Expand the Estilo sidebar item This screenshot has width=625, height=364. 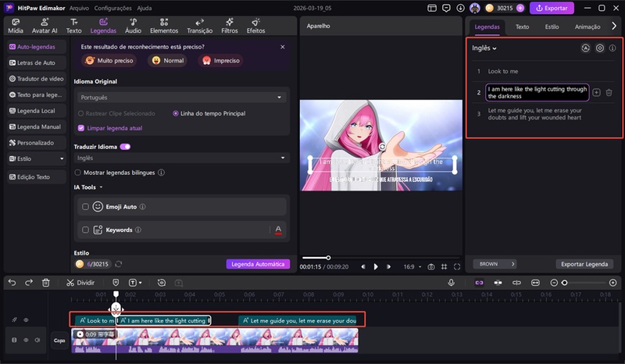coord(36,159)
